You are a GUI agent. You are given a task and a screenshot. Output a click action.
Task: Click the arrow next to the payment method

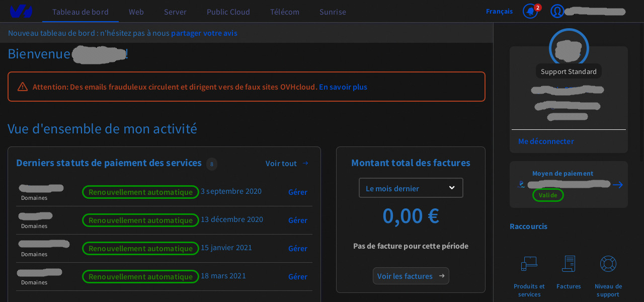617,185
